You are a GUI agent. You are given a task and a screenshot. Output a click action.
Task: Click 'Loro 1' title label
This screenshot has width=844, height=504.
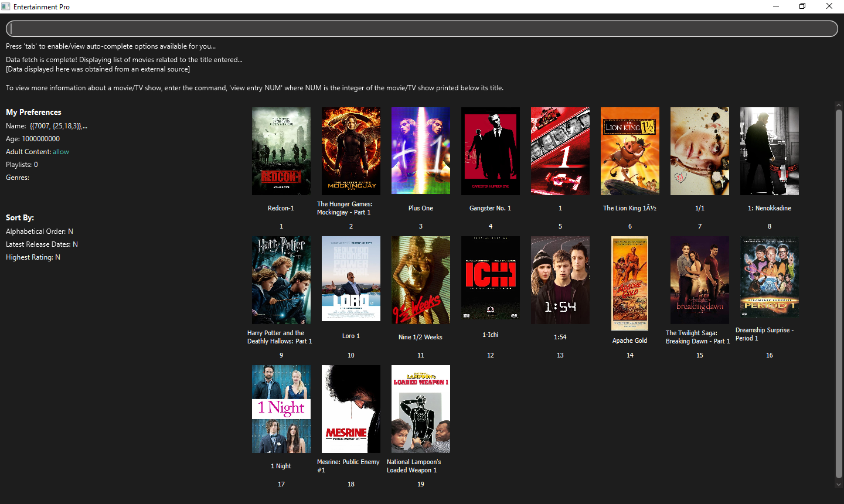(351, 336)
